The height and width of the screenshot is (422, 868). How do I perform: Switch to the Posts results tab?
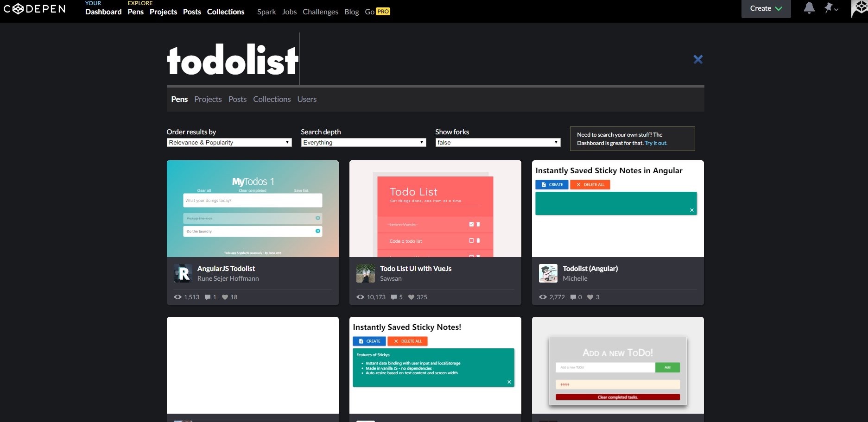coord(237,99)
